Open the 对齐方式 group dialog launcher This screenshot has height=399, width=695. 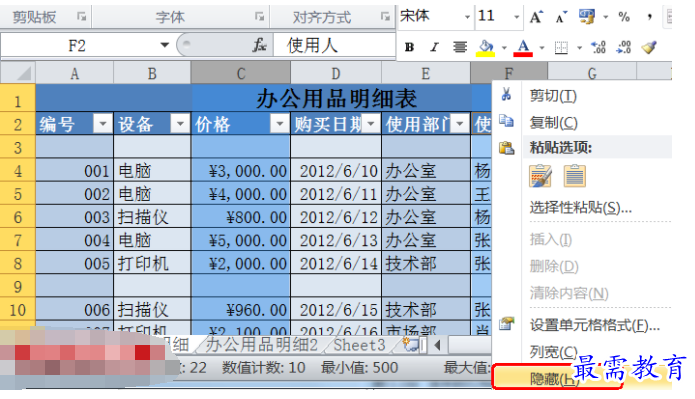385,17
